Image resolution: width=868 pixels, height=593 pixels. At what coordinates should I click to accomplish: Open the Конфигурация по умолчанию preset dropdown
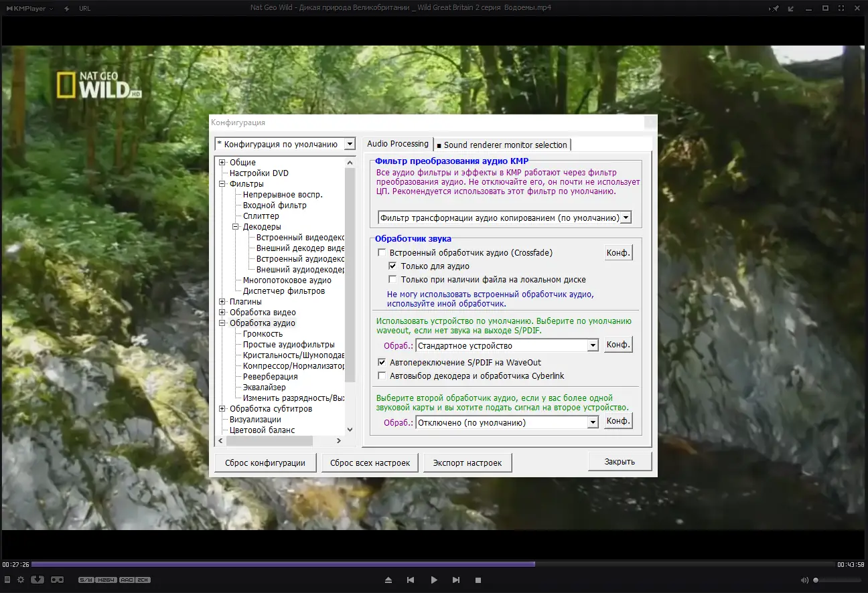point(349,144)
